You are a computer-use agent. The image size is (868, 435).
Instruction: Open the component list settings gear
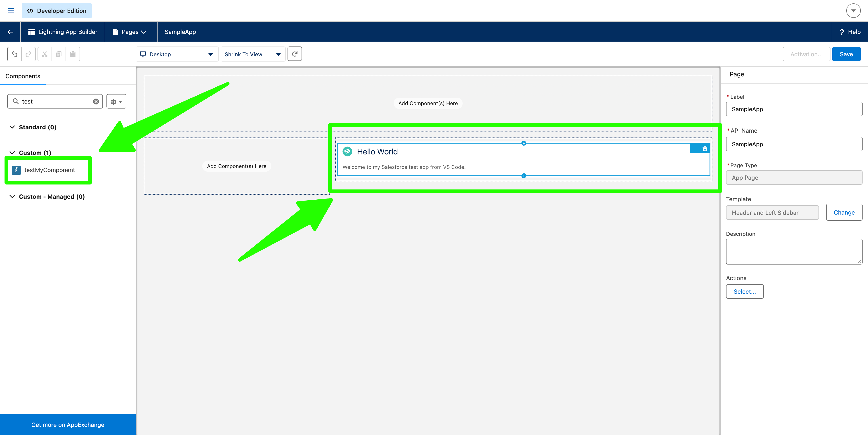tap(116, 102)
